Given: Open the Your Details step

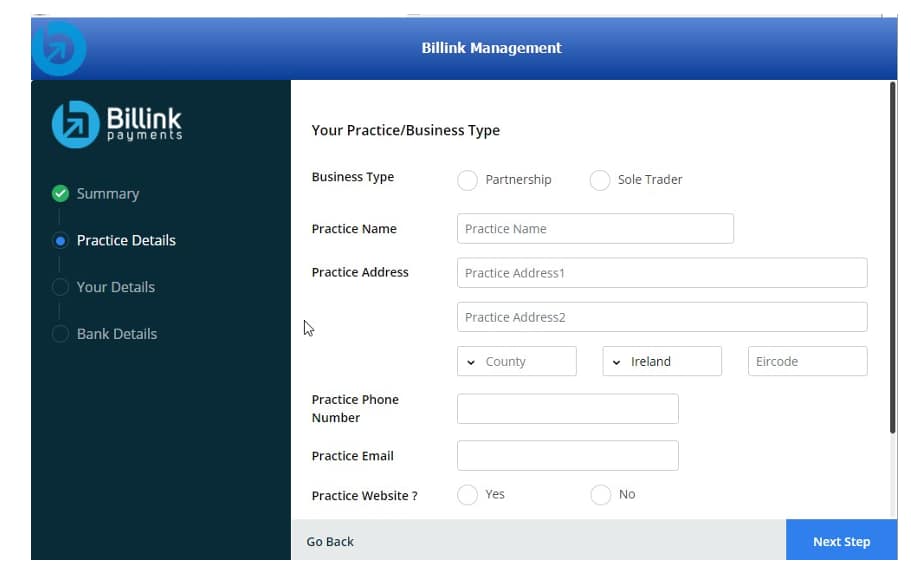Looking at the screenshot, I should (x=116, y=287).
